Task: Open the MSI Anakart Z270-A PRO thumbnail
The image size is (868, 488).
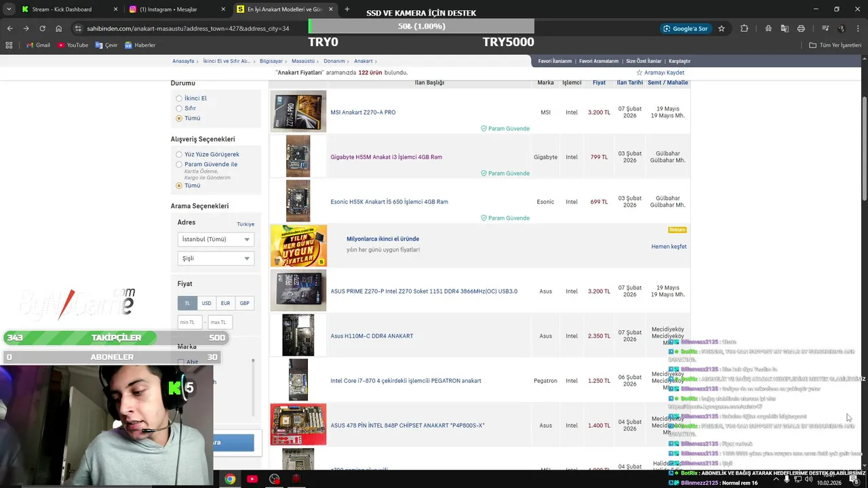Action: pyautogui.click(x=298, y=112)
